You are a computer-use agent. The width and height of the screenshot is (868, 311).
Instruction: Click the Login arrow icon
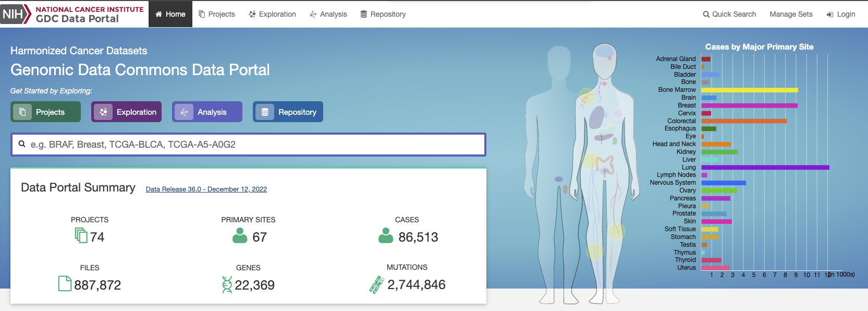click(x=830, y=15)
